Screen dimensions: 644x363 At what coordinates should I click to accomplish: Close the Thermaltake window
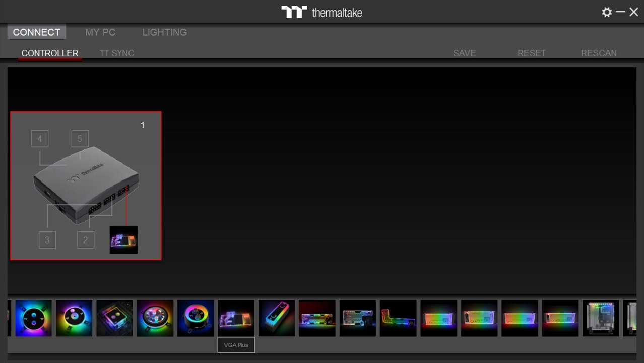pyautogui.click(x=633, y=12)
